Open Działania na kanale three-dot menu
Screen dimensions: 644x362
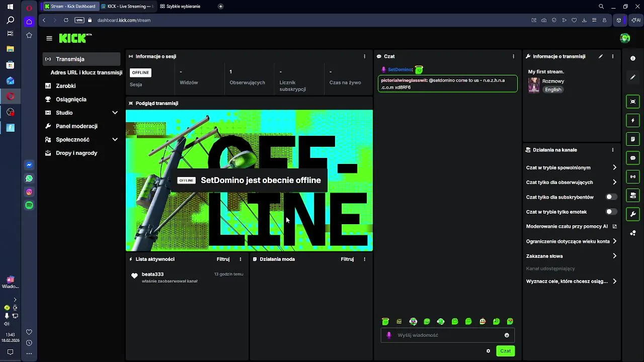point(613,150)
